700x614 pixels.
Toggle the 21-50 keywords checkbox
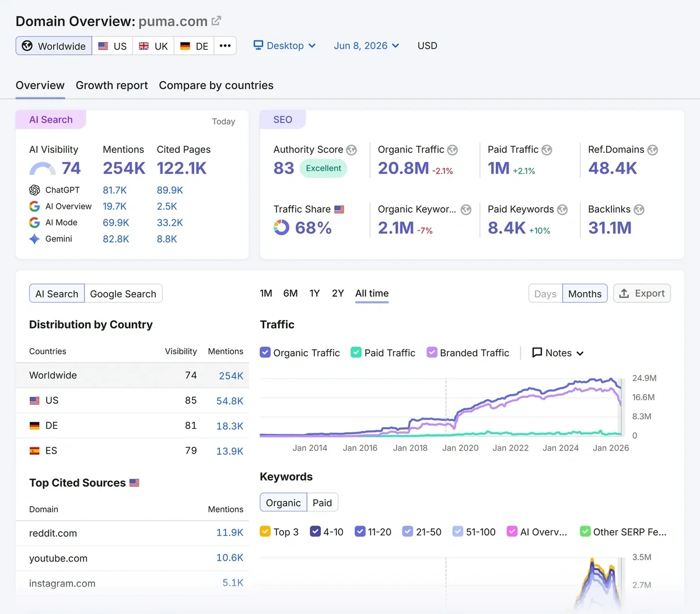click(408, 531)
